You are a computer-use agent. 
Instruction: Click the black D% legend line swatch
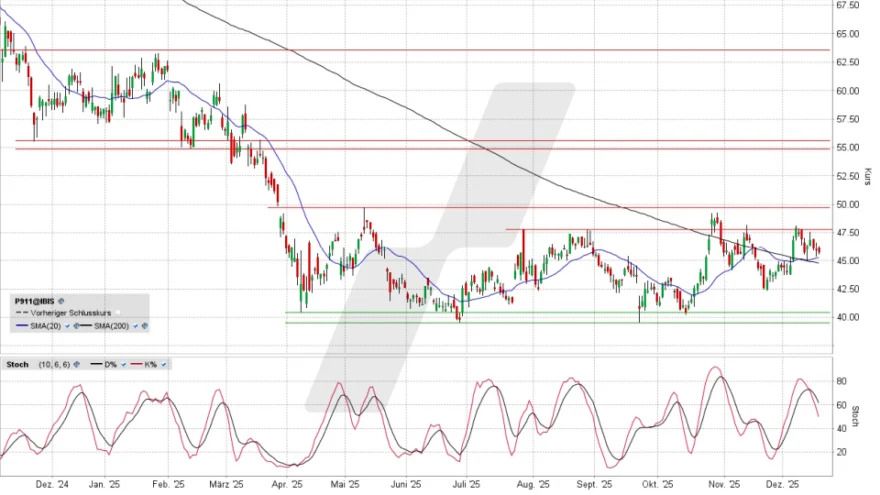tap(96, 364)
